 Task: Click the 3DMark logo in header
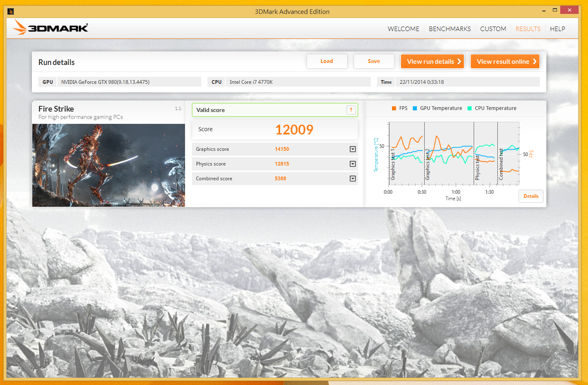point(50,27)
